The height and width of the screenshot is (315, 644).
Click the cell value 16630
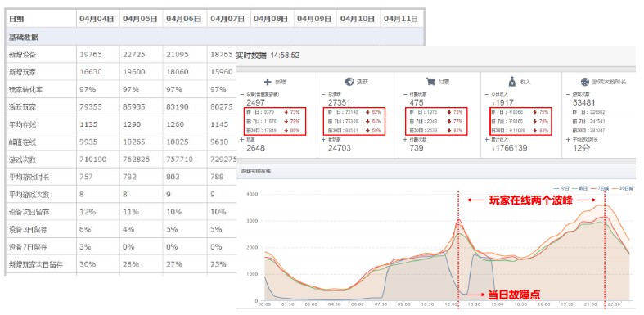(90, 72)
